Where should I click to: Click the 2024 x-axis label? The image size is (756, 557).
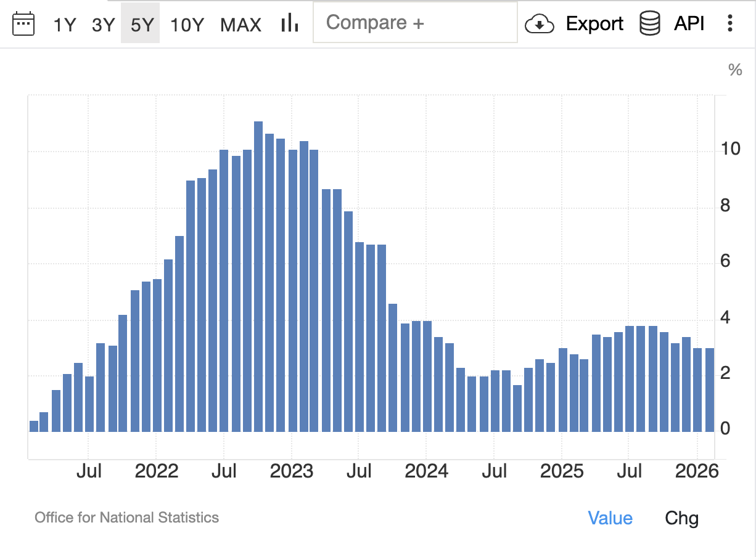(427, 471)
